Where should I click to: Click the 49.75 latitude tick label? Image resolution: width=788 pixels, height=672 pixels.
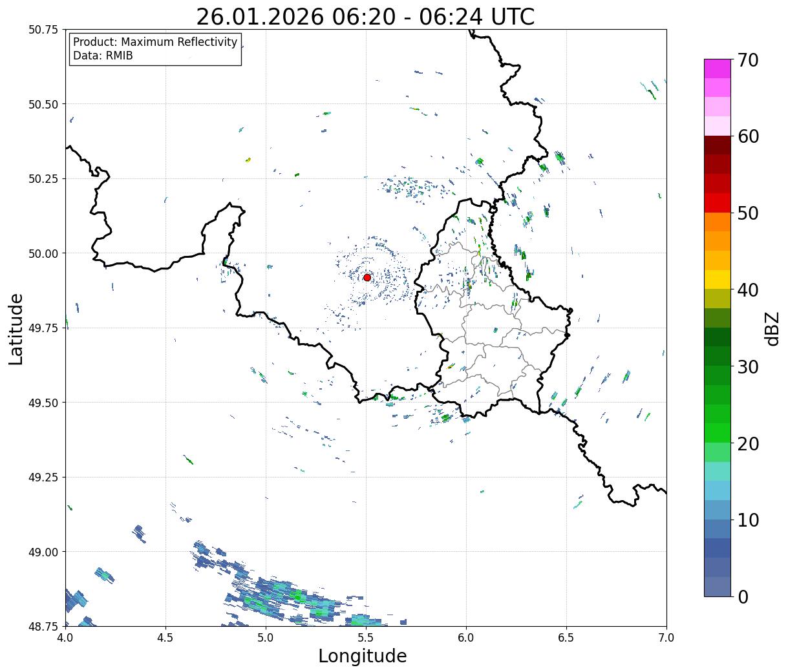tap(43, 328)
